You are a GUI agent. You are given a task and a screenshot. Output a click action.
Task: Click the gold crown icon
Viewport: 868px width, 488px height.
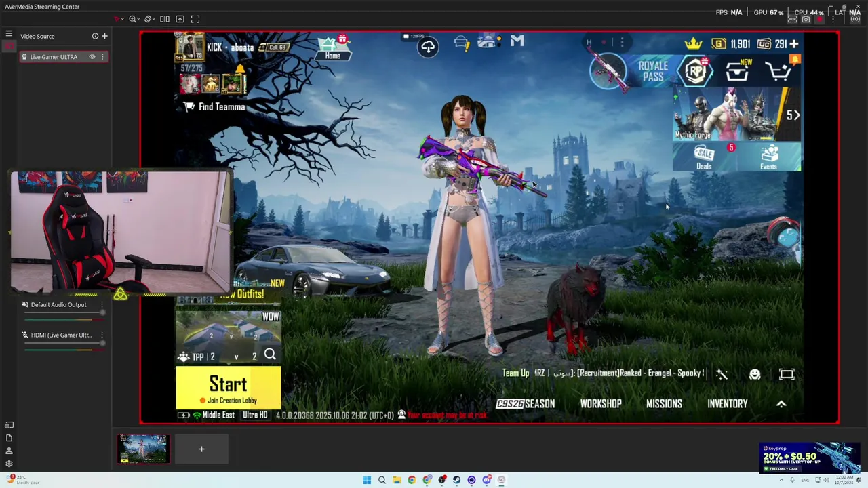[x=693, y=44]
